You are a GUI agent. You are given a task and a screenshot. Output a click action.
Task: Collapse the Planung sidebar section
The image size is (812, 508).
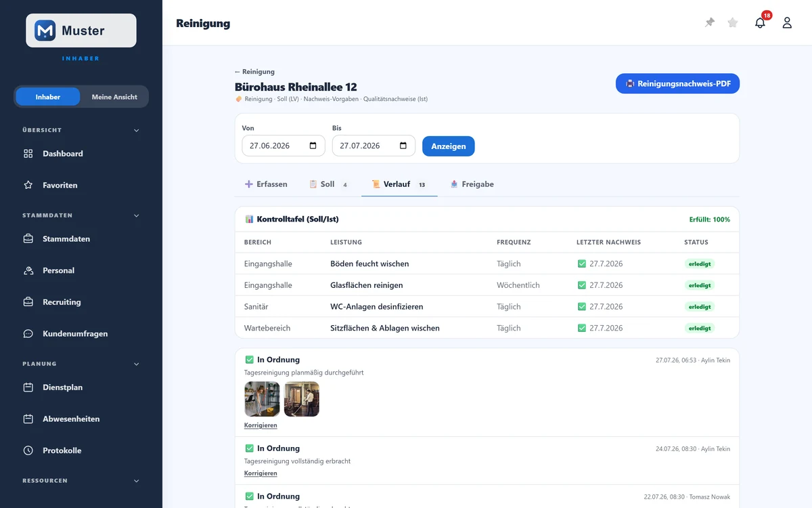point(136,364)
